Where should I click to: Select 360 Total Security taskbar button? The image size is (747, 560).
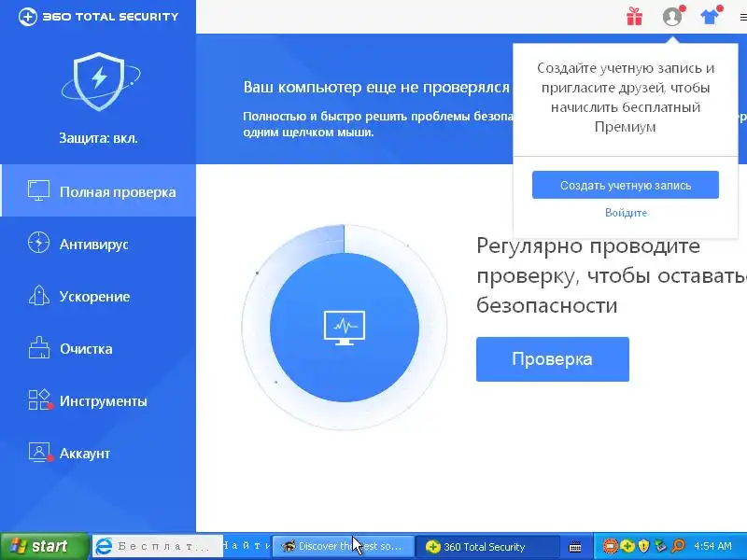tap(487, 547)
